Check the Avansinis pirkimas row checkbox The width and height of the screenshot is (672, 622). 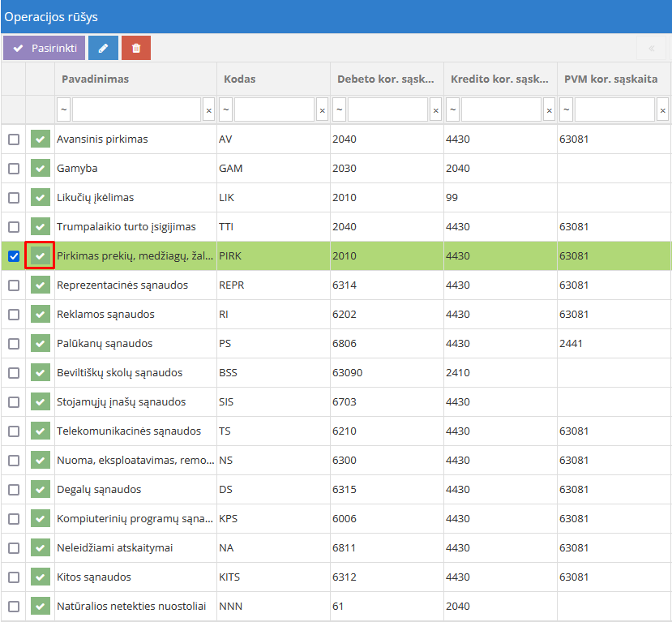tap(14, 139)
